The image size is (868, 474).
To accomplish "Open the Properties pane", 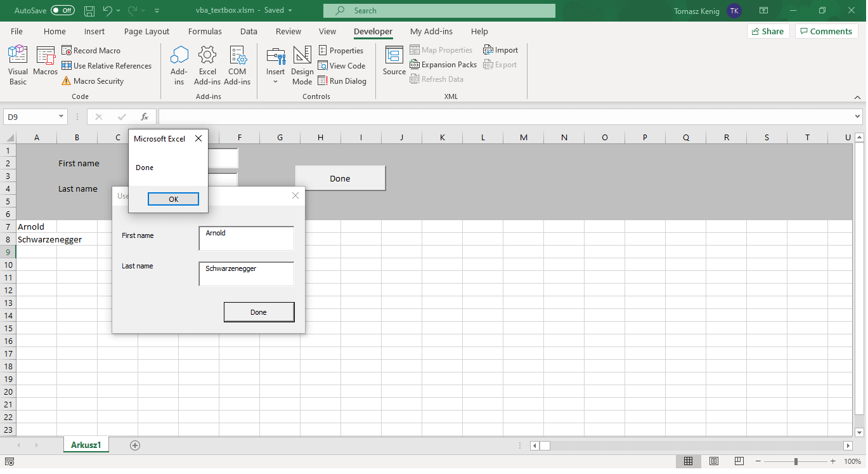I will (x=323, y=50).
